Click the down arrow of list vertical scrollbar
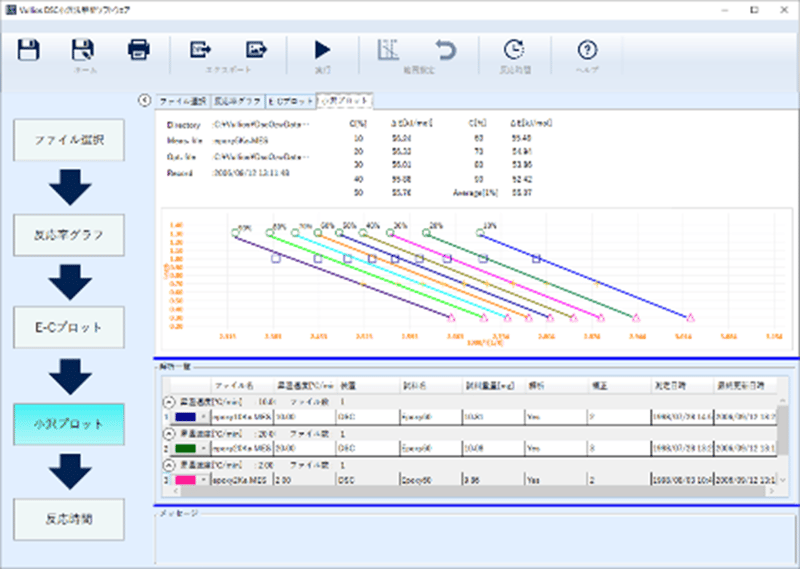 (x=782, y=480)
